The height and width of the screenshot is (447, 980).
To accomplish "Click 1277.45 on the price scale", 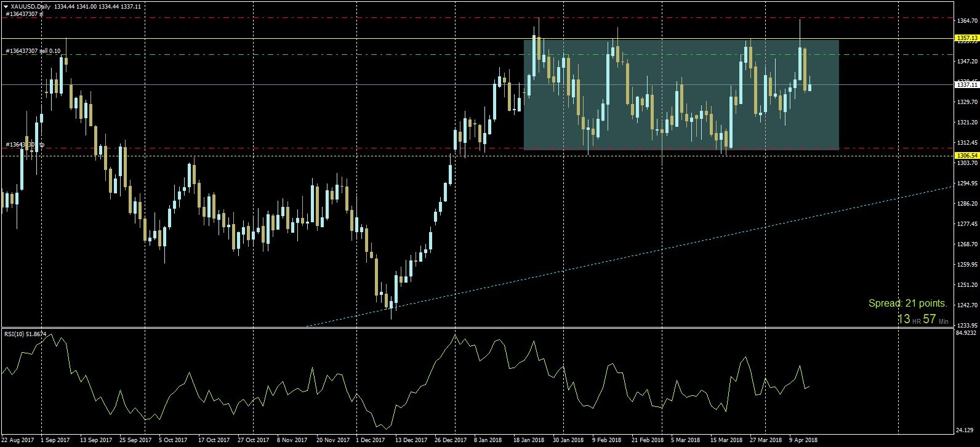I will 967,224.
